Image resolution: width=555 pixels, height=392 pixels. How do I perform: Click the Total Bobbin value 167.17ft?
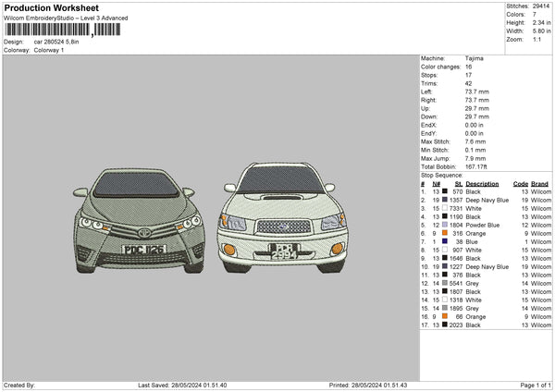click(475, 166)
